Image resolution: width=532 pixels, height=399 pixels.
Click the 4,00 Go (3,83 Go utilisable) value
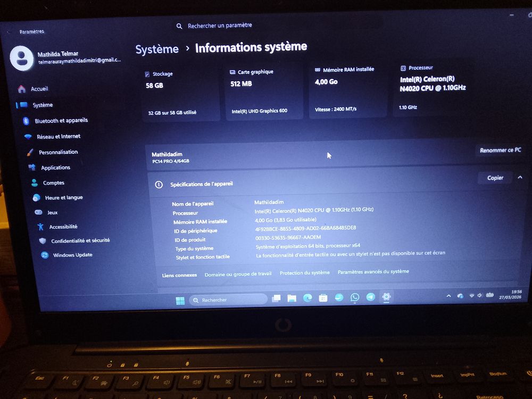click(286, 220)
